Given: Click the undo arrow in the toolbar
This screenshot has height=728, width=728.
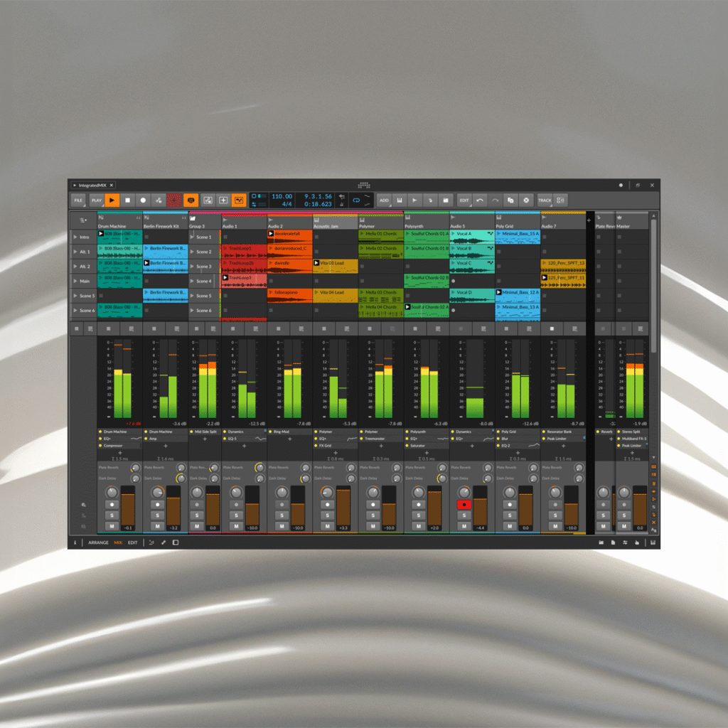Looking at the screenshot, I should click(480, 200).
